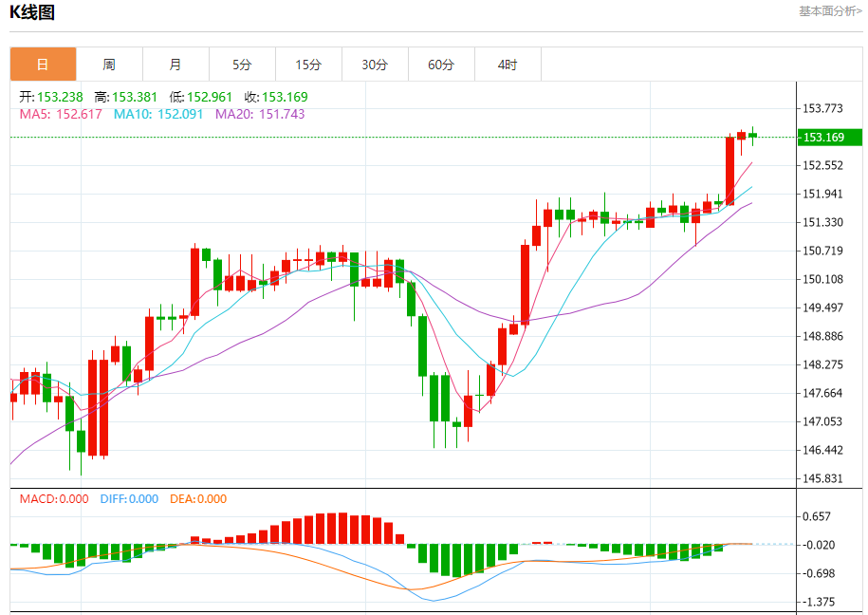Click the -0.698 MACD axis label
This screenshot has width=868, height=615.
click(817, 573)
